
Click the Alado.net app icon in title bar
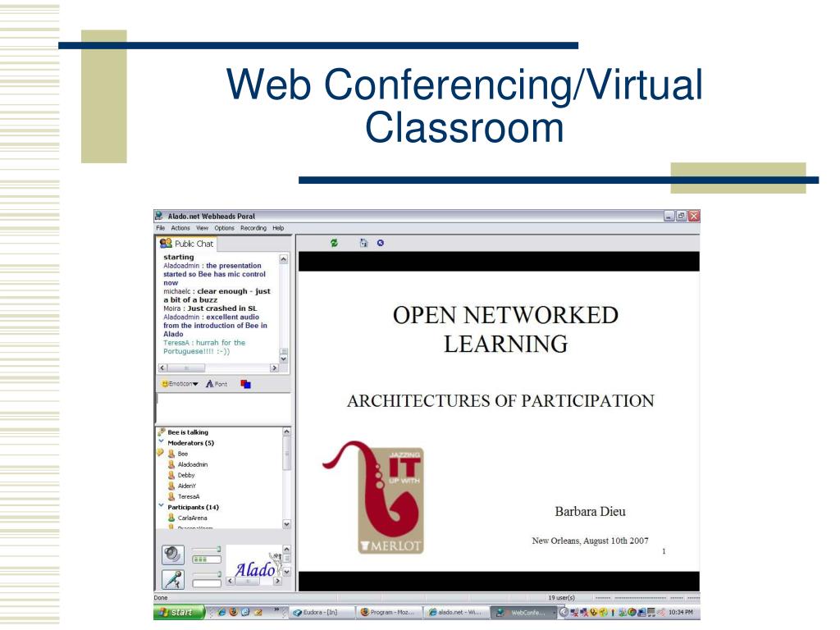[x=159, y=216]
